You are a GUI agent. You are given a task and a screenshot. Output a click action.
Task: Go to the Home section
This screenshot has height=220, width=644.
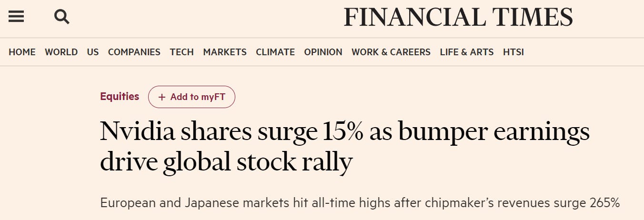click(22, 52)
